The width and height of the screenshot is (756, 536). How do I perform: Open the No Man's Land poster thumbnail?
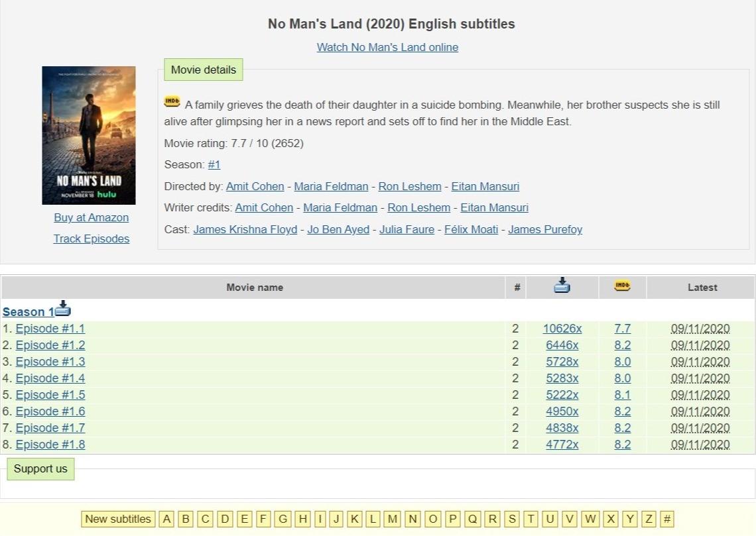click(x=89, y=135)
